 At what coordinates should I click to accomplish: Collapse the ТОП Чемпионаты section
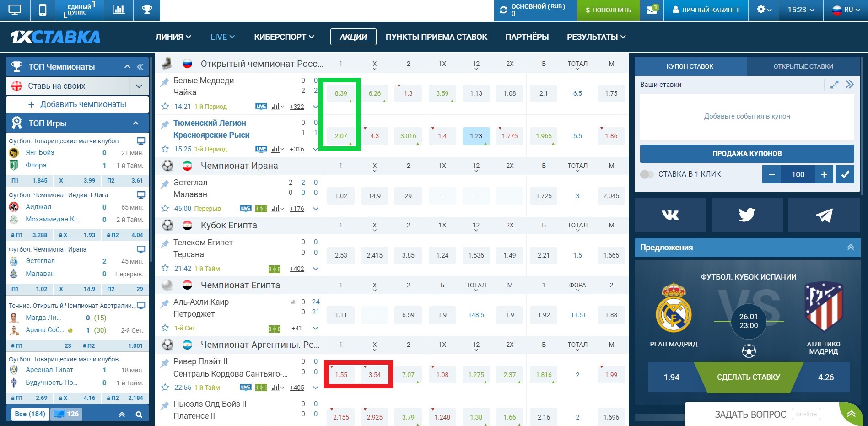(x=127, y=67)
